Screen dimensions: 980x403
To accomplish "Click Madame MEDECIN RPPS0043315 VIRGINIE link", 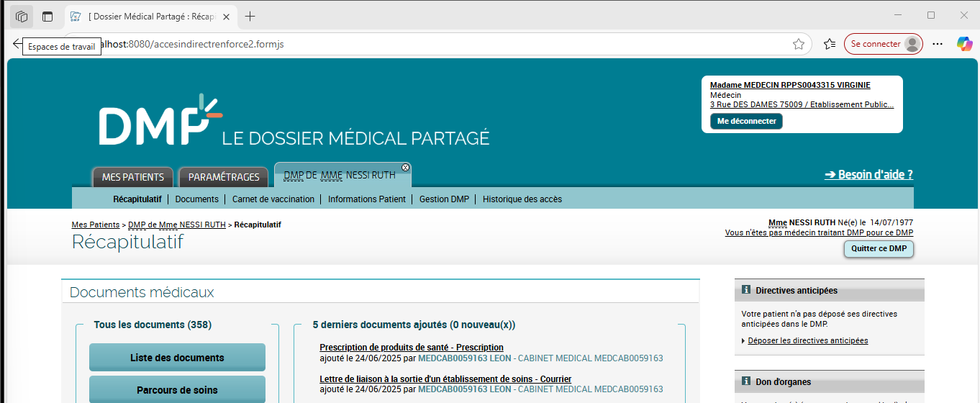I will coord(790,85).
